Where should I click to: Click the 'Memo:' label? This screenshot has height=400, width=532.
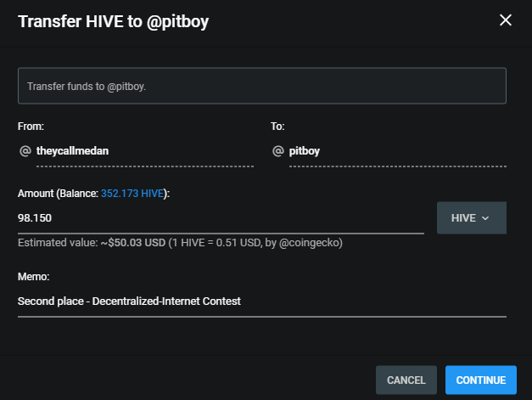point(34,276)
